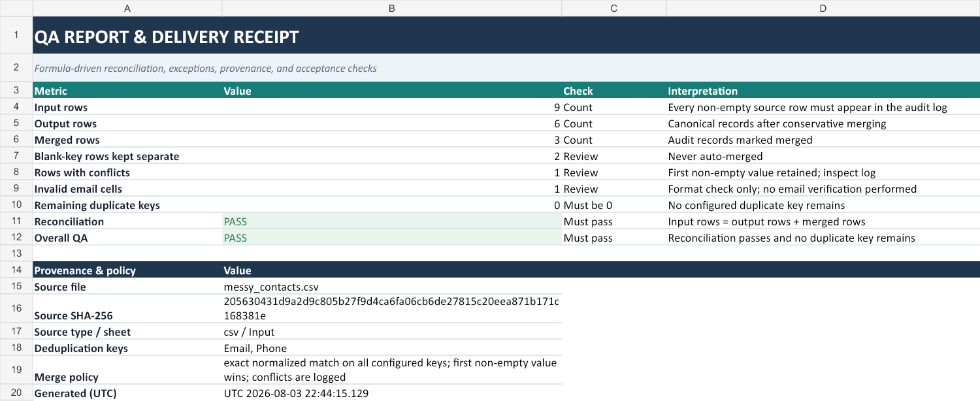Viewport: 980px width, 401px height.
Task: Click 'Canonical records after conservative merging' cell
Action: coord(823,123)
